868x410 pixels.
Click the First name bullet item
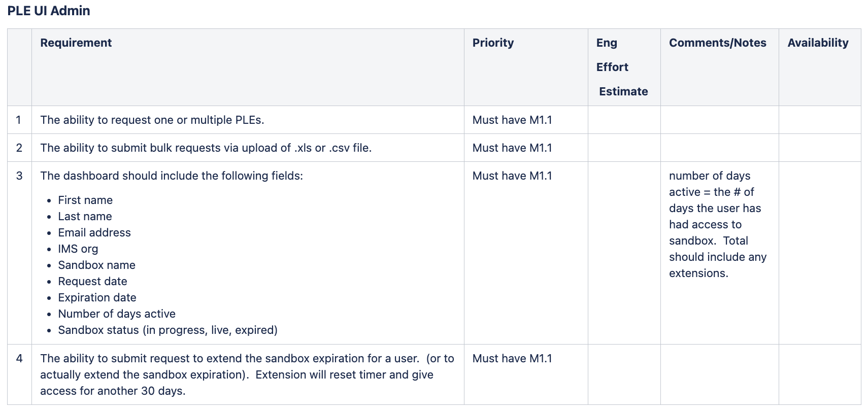[x=85, y=200]
